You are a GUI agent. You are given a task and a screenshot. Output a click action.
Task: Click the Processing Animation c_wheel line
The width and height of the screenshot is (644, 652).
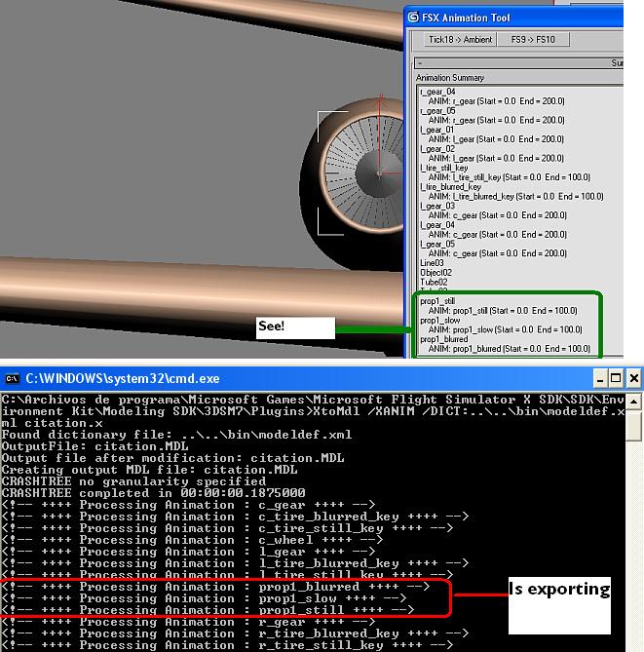[192, 540]
